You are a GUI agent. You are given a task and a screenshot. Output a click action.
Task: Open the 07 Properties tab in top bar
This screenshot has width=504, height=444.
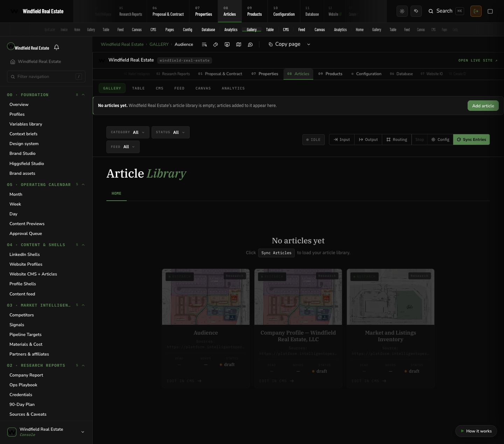tap(203, 11)
